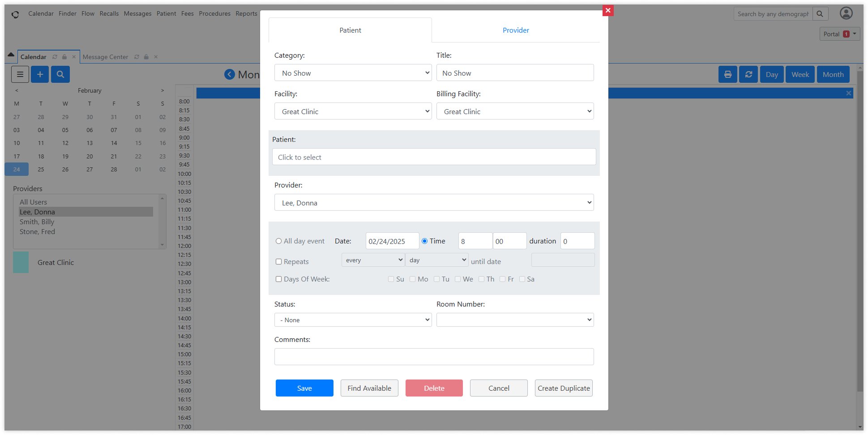Enable the Repeats checkbox
This screenshot has height=435, width=868.
click(278, 261)
